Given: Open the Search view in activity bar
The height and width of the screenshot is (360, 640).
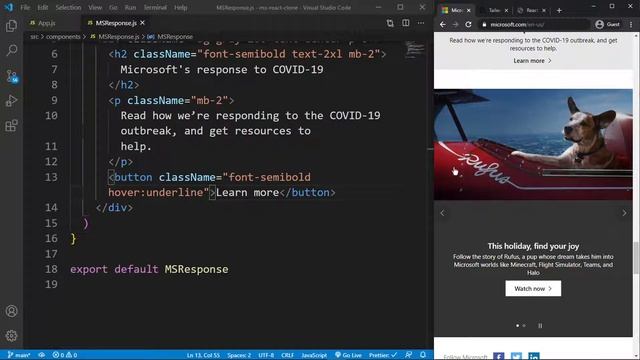Looking at the screenshot, I should pos(11,51).
